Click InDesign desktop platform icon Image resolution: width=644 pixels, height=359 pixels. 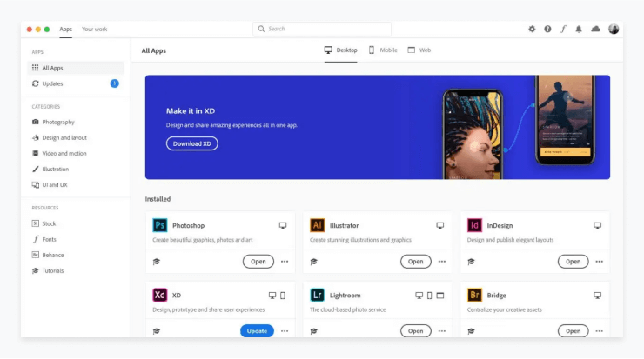(597, 226)
